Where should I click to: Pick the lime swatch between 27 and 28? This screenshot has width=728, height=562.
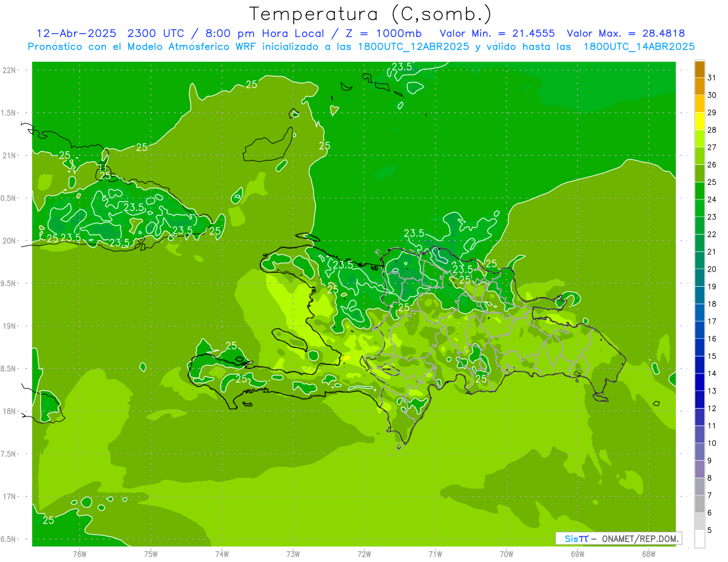(699, 139)
